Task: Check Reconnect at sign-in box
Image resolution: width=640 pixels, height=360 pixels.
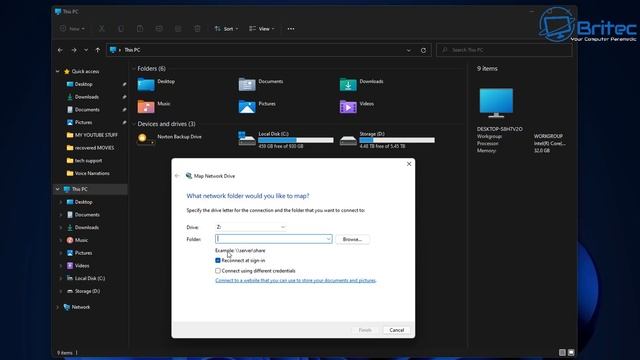Action: 218,260
